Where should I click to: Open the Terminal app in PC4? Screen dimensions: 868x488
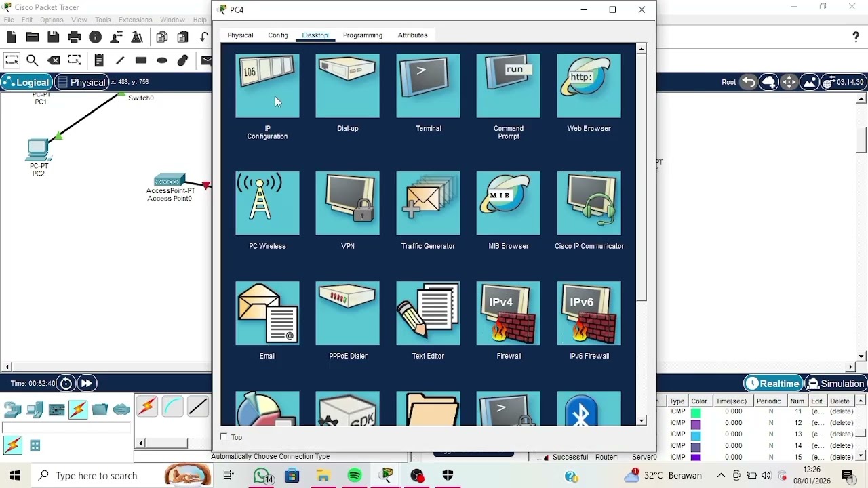click(428, 86)
